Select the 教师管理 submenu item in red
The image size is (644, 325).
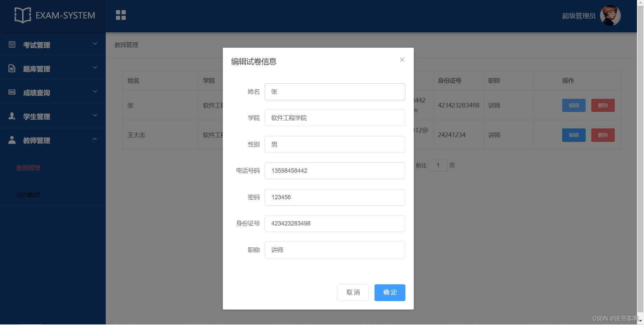(29, 168)
